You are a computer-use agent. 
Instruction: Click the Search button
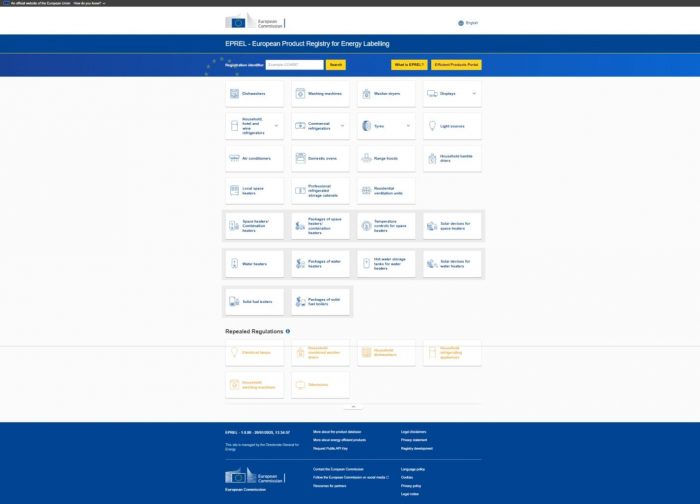336,65
